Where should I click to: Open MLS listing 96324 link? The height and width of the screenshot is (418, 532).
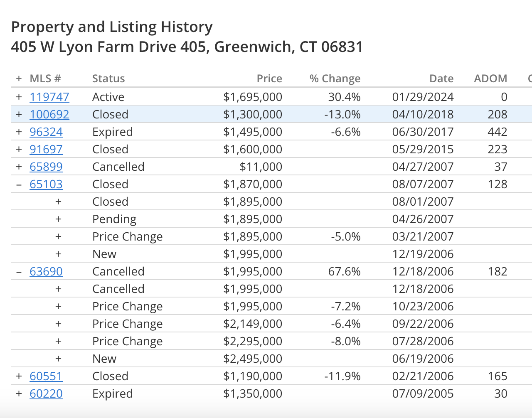point(46,132)
